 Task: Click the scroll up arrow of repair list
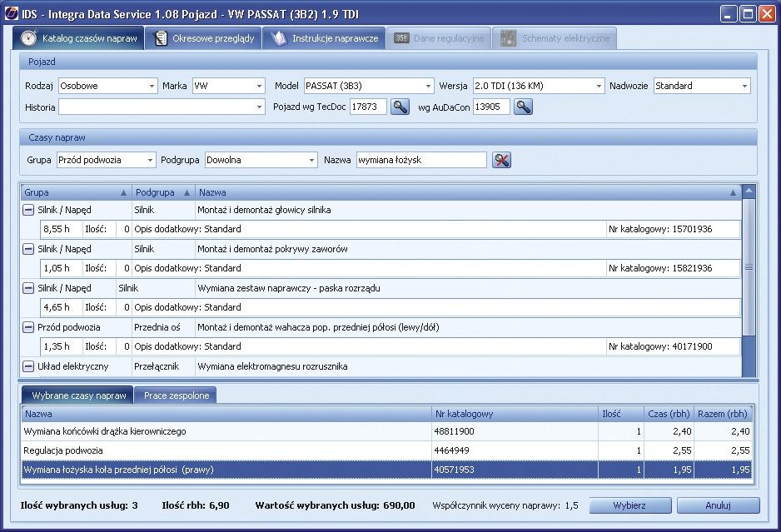(749, 191)
